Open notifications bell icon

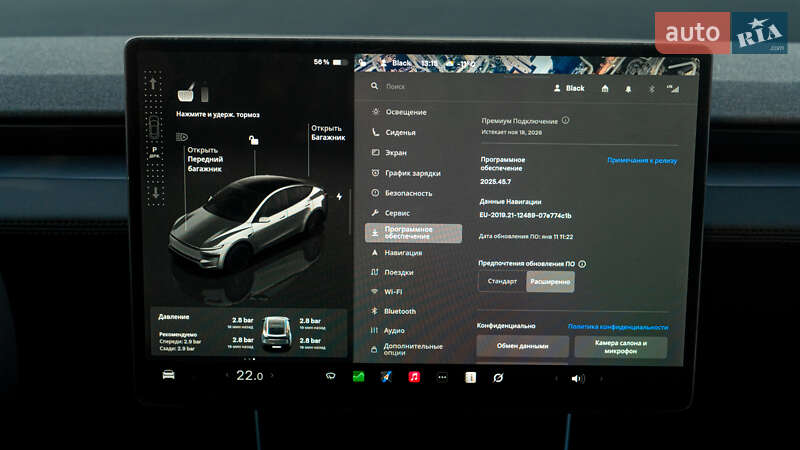pos(628,89)
